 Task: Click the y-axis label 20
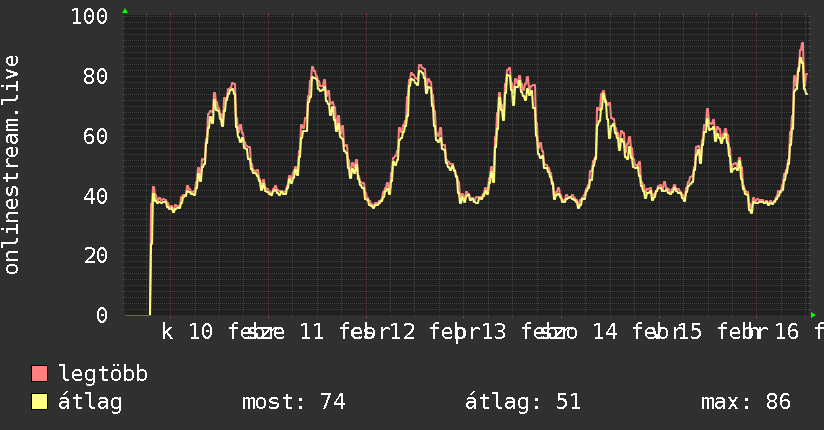(x=95, y=256)
